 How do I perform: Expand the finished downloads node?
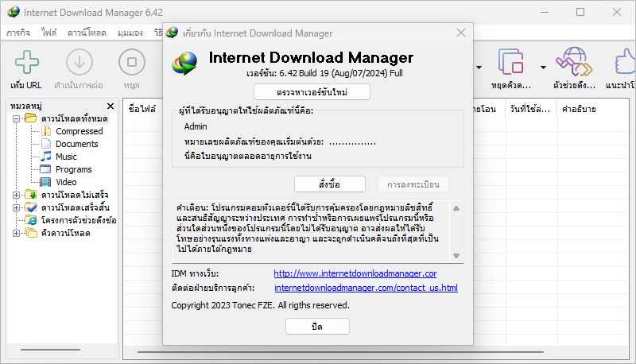pyautogui.click(x=16, y=207)
